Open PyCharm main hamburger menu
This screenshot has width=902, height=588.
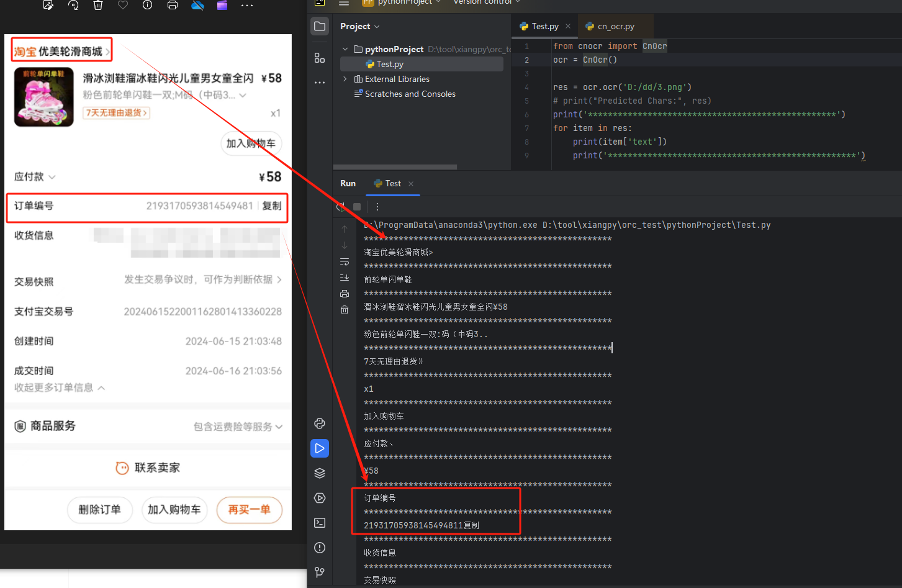point(344,2)
